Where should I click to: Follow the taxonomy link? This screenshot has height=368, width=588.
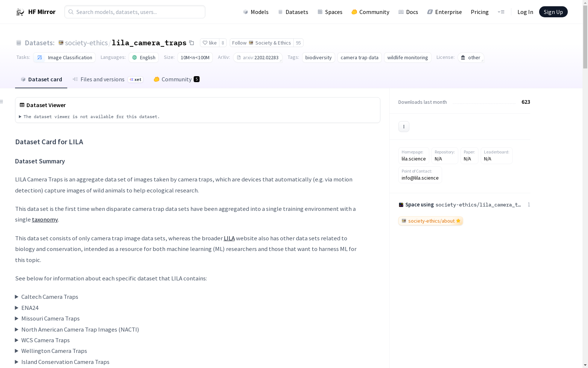(x=45, y=220)
